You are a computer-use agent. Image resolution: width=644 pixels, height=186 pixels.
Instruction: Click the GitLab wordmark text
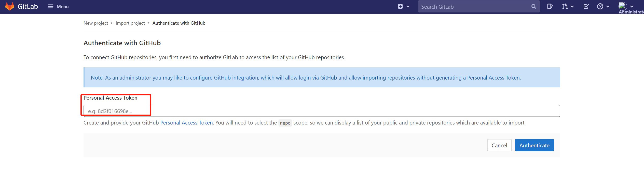click(x=28, y=7)
